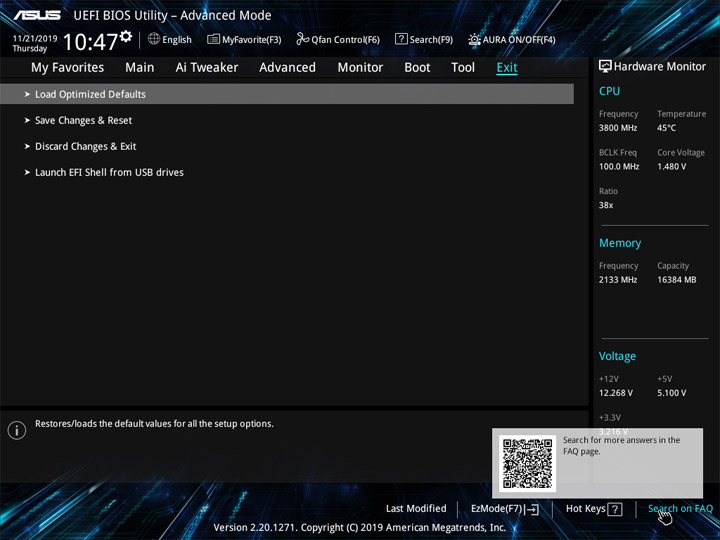The height and width of the screenshot is (540, 720).
Task: Click the Search(F9) question mark icon
Action: [x=401, y=39]
